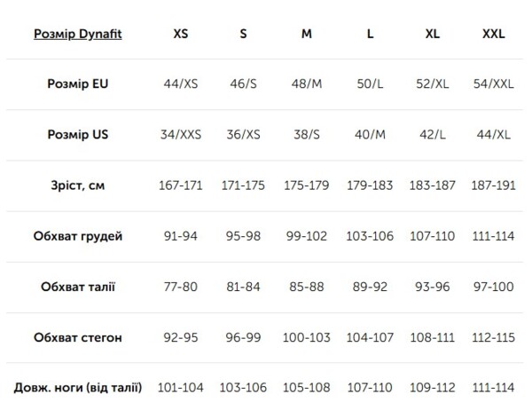Click the 179-183 height cell
This screenshot has height=410, width=532.
(370, 185)
